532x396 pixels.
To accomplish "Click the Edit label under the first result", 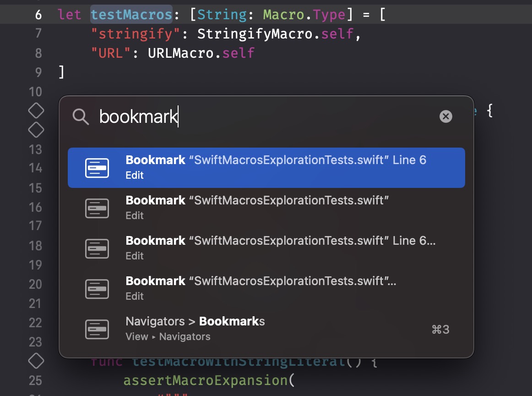I will pyautogui.click(x=134, y=176).
